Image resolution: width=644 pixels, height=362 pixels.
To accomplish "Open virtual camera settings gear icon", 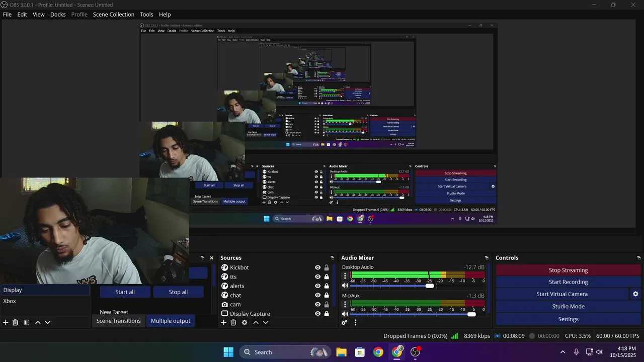I will pyautogui.click(x=635, y=294).
